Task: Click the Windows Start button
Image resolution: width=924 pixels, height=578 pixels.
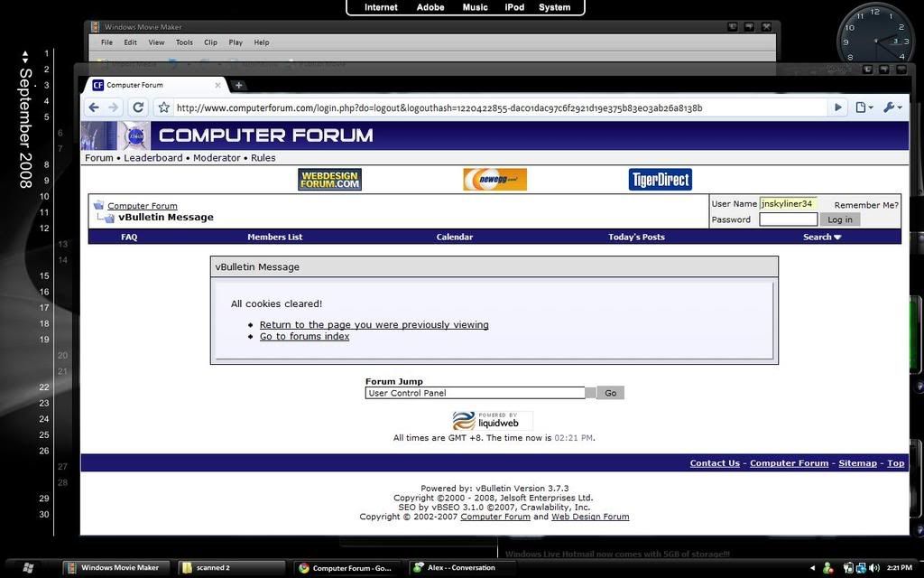Action: pos(27,568)
